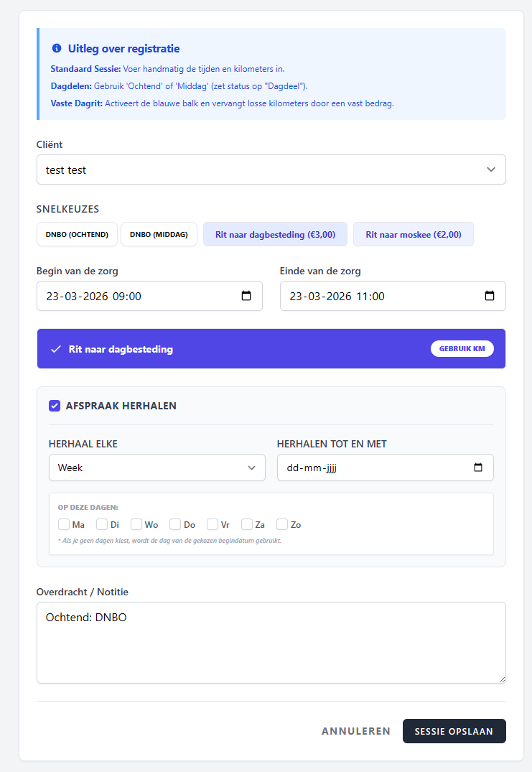Screen dimensions: 532x772
Task: Select Rit naar moskee (€2,00) shortcut
Action: coord(413,234)
